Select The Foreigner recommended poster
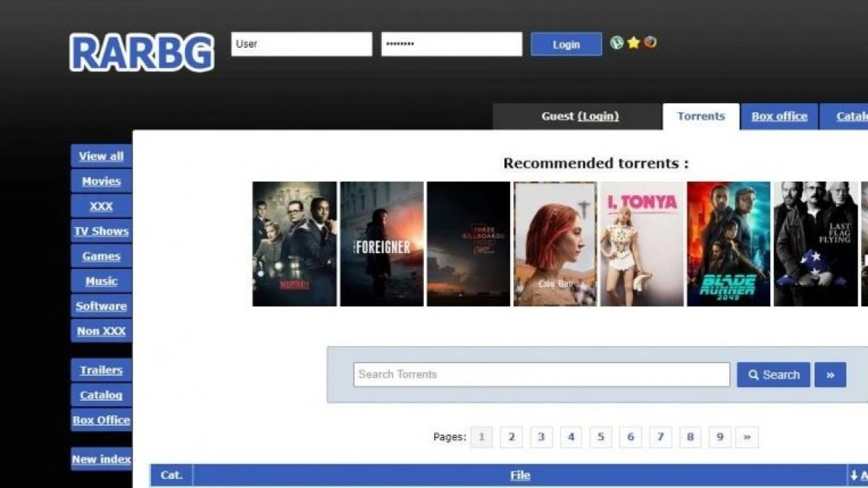Image resolution: width=868 pixels, height=488 pixels. pyautogui.click(x=381, y=244)
